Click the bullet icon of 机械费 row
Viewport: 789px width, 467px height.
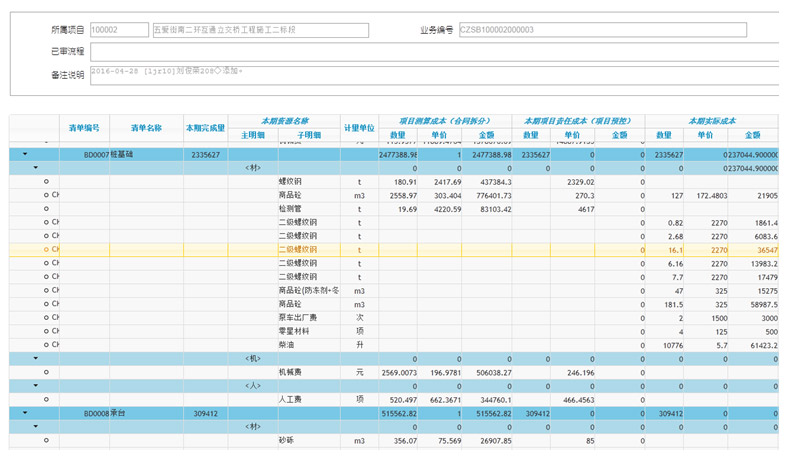pos(46,372)
